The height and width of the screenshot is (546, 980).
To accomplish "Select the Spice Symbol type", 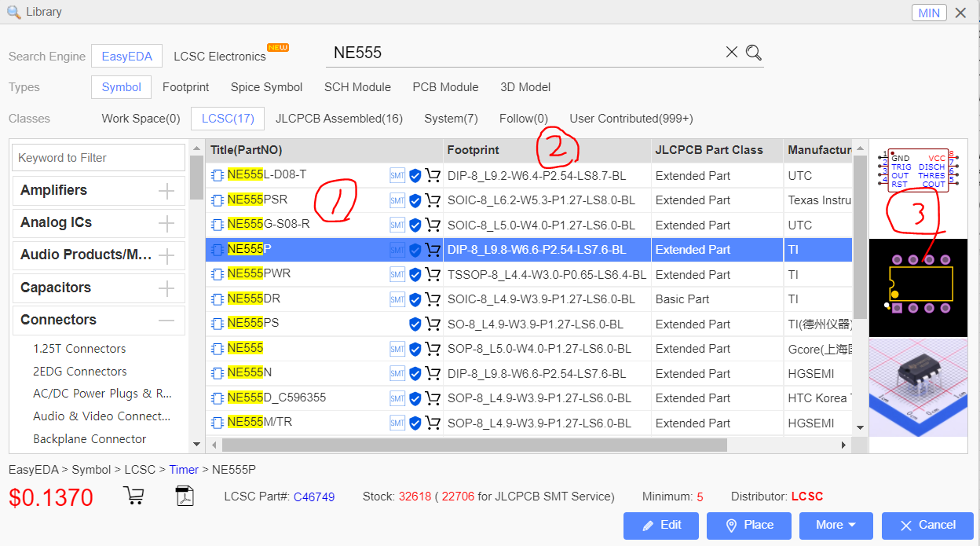I will click(267, 87).
